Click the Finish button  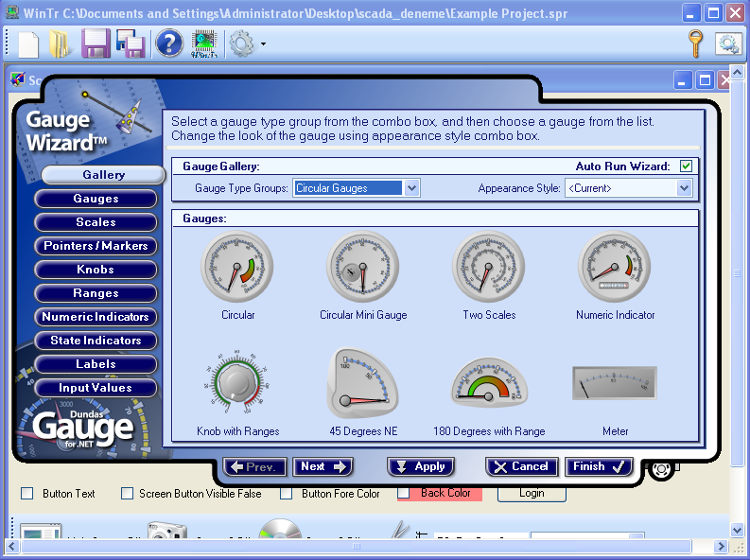tap(599, 466)
